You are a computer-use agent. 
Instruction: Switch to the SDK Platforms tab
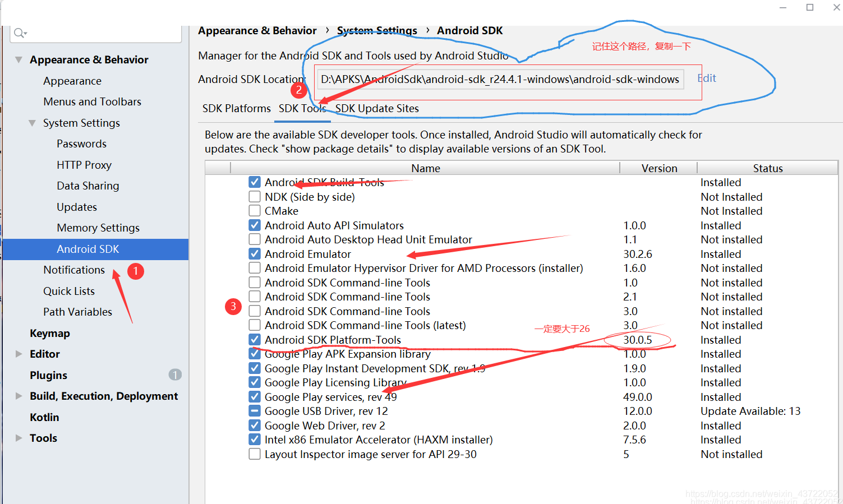[237, 108]
